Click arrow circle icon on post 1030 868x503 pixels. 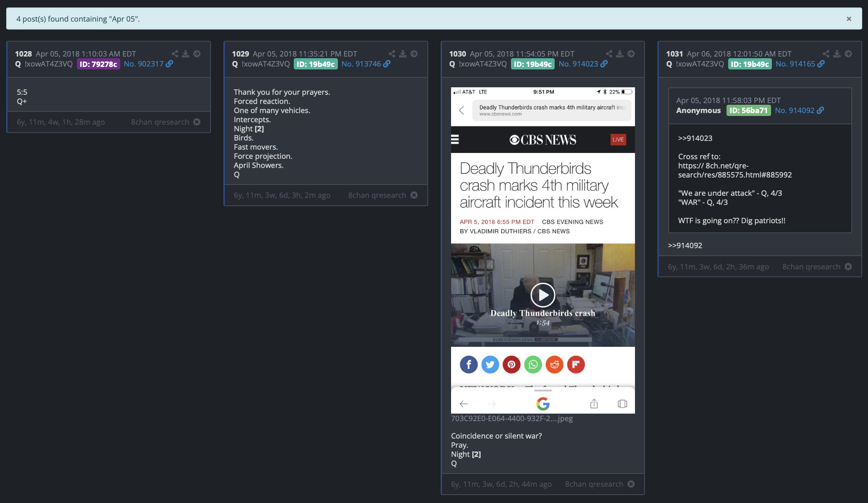coord(631,54)
